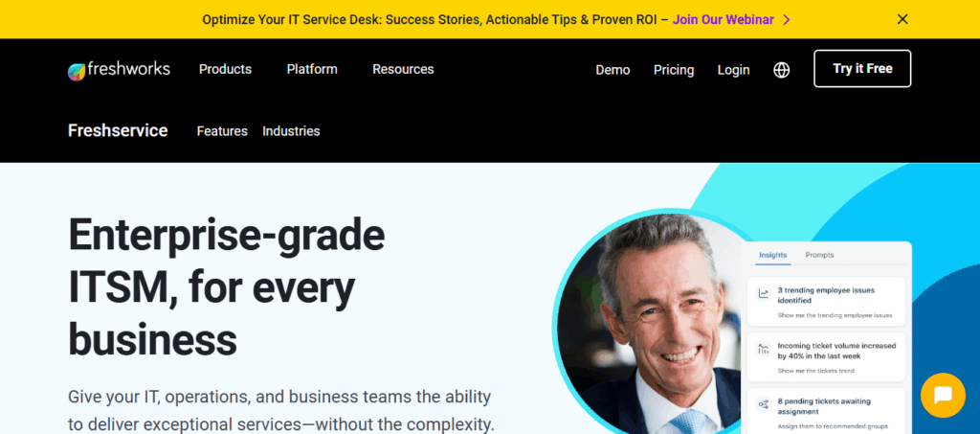Screen dimensions: 980x434
Task: Follow the Join Our Webinar link
Action: coord(724,20)
